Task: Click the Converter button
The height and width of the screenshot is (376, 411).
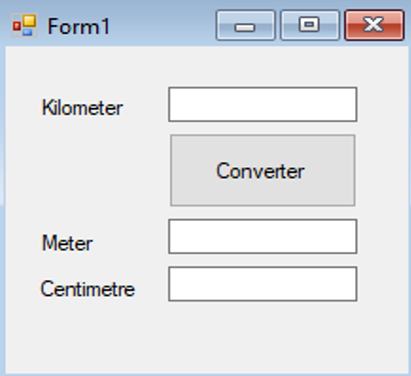Action: click(263, 170)
